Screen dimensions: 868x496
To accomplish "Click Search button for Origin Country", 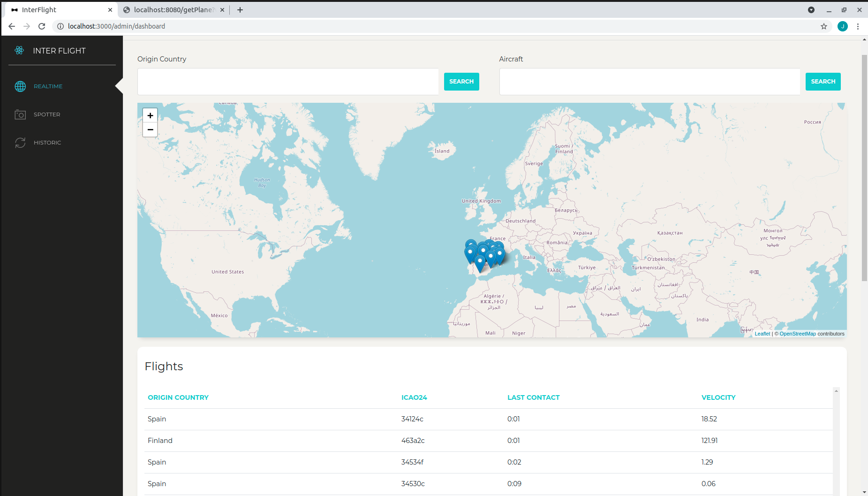I will click(x=461, y=82).
